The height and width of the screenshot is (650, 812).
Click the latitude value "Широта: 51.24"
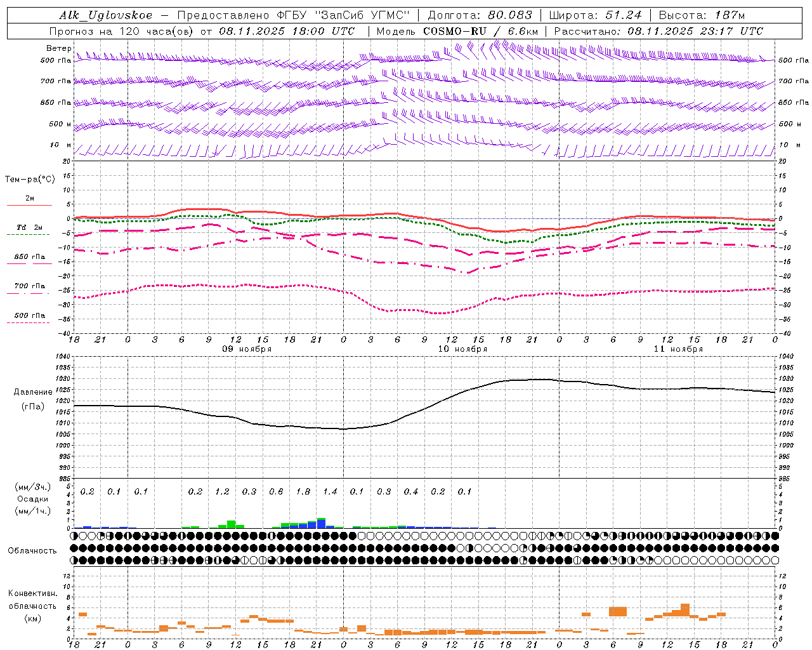(x=595, y=15)
